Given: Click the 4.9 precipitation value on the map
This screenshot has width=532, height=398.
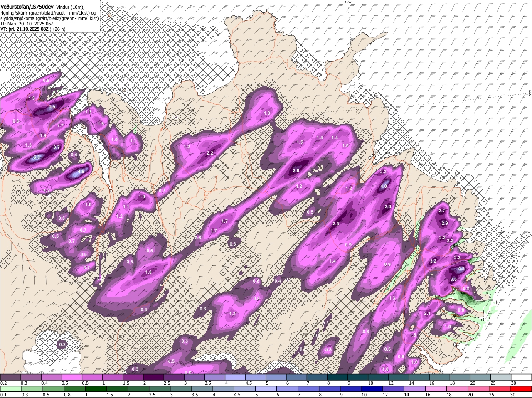Looking at the screenshot, I should coord(81,171).
